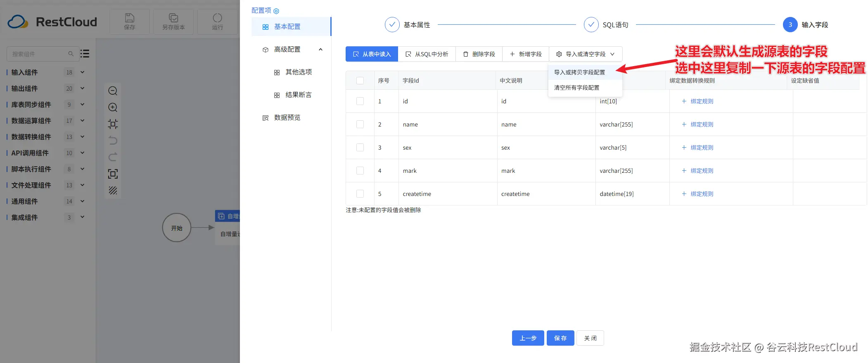
Task: Click the varchar[5] type cell
Action: click(632, 148)
